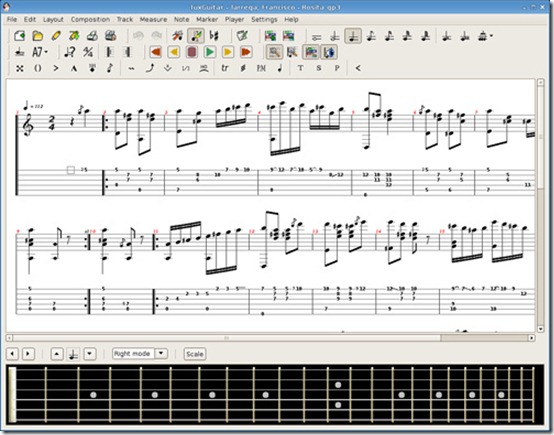This screenshot has height=435, width=554.
Task: Toggle the double dotted note button
Action: pyautogui.click(x=465, y=36)
